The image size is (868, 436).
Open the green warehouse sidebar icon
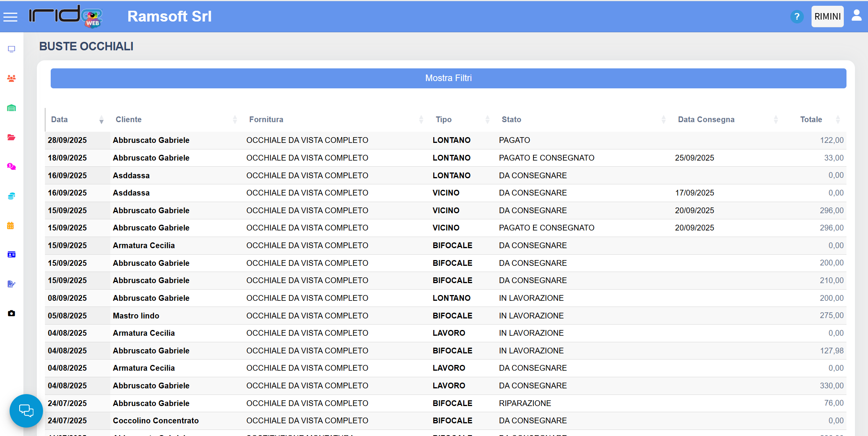12,108
